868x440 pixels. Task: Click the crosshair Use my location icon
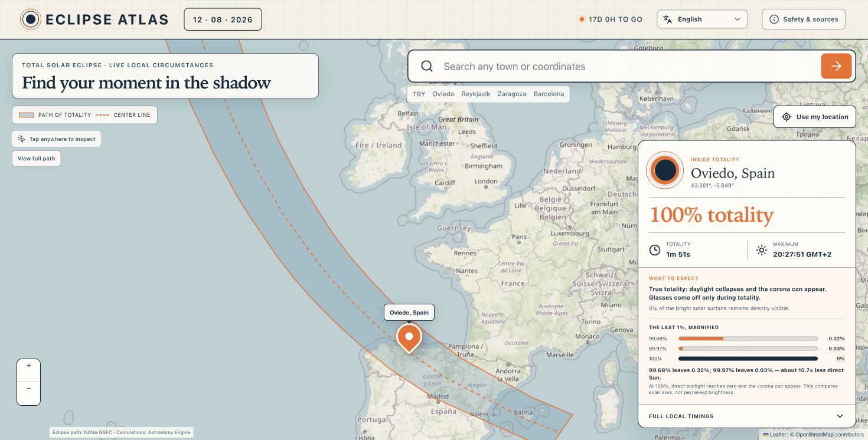tap(787, 117)
